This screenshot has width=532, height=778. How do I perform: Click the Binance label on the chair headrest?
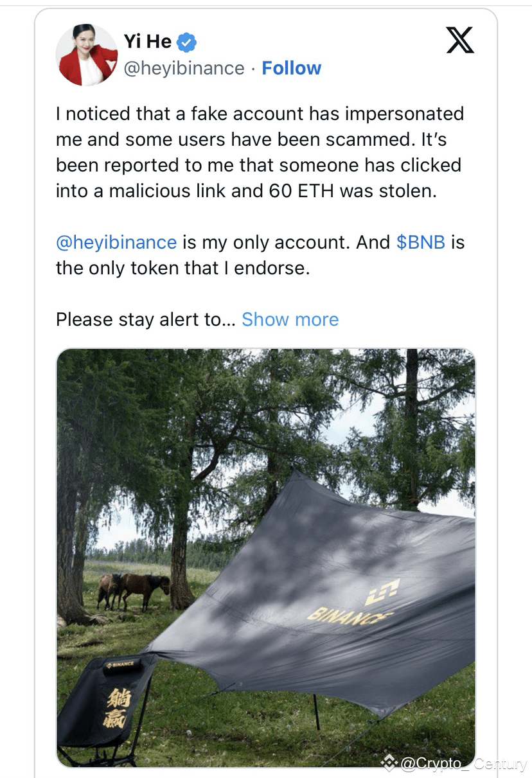coord(121,664)
